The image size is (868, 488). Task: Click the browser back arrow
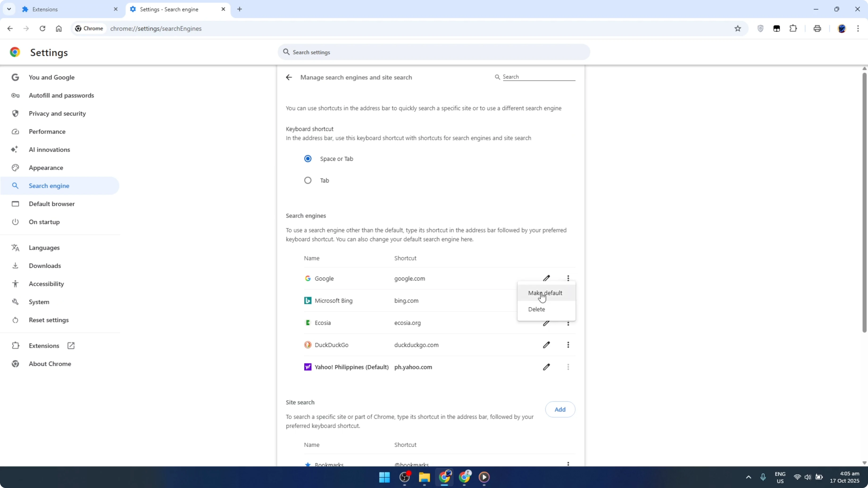click(x=10, y=29)
